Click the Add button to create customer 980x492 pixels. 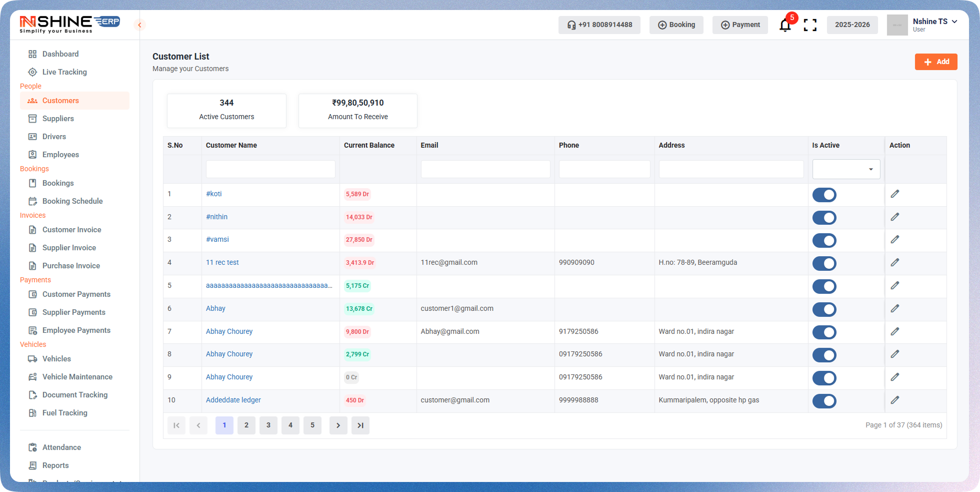pos(936,62)
